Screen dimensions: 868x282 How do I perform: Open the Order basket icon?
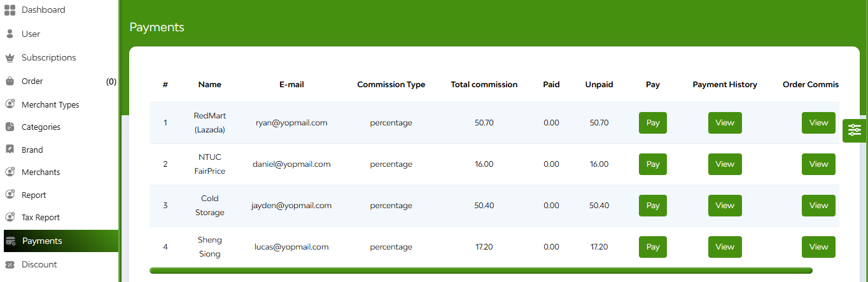pos(10,81)
